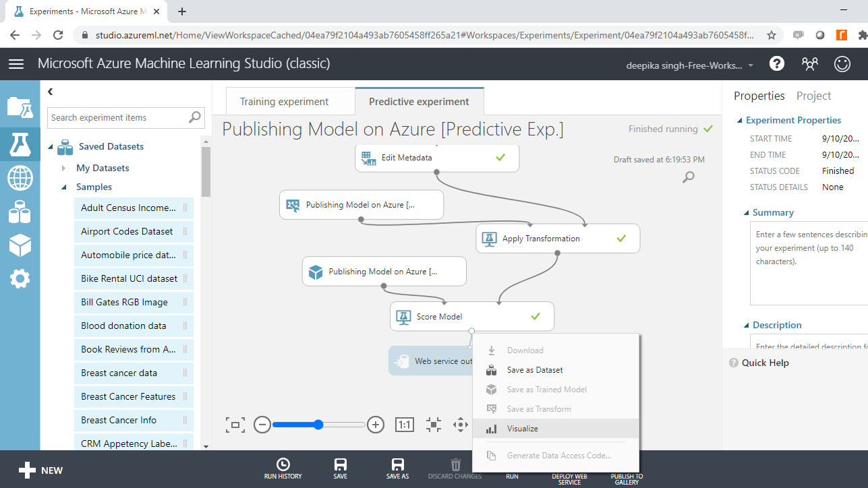Image resolution: width=868 pixels, height=488 pixels.
Task: Click the search magnifier in item search
Action: click(194, 117)
